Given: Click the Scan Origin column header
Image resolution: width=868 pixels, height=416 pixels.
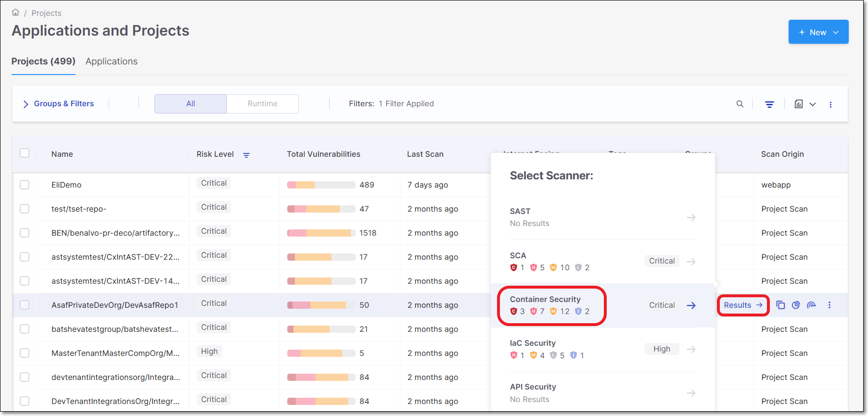Looking at the screenshot, I should pyautogui.click(x=782, y=154).
